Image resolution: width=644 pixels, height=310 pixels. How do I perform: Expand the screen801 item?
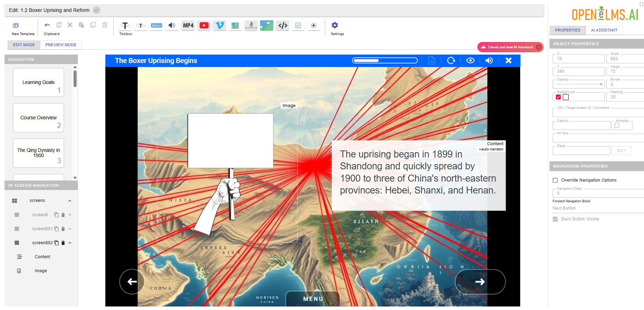[70, 229]
